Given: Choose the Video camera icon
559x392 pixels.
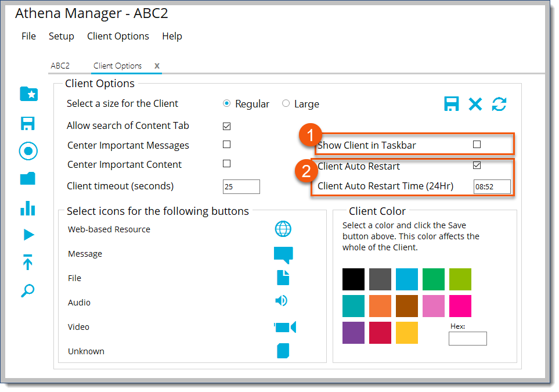Looking at the screenshot, I should [x=285, y=327].
